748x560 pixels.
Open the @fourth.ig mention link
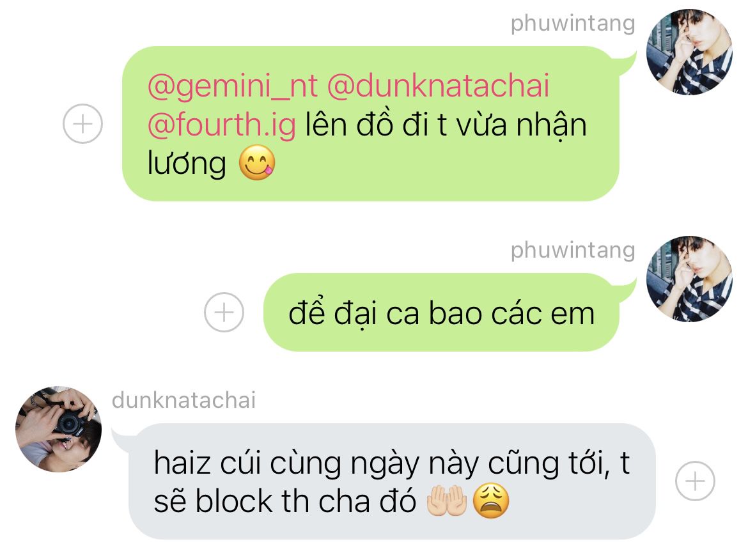click(x=221, y=125)
